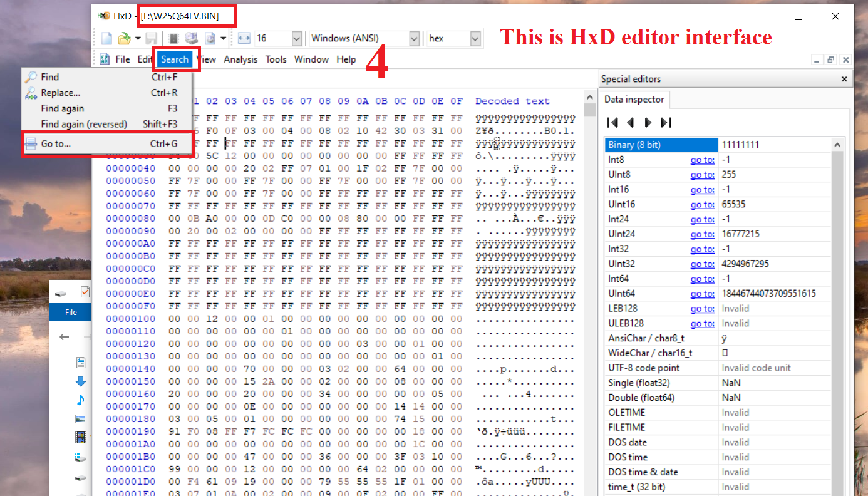Click the Go to icon in Search menu

pos(31,144)
